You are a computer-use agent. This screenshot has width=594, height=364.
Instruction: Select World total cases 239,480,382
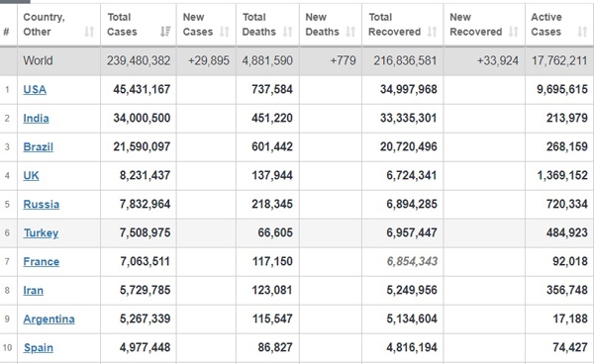139,60
